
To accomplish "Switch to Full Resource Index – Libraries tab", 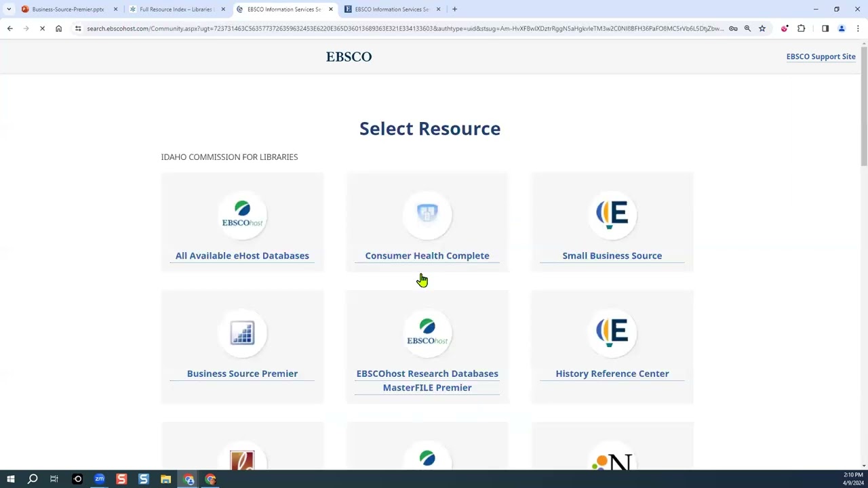I will (x=176, y=9).
